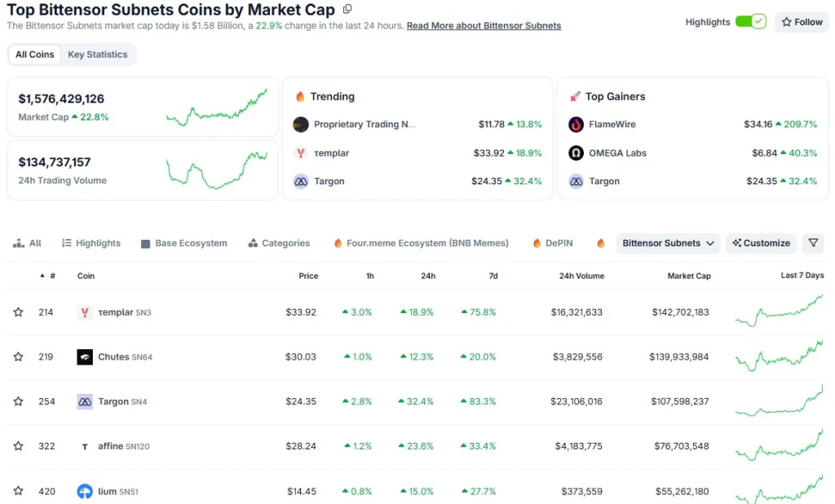Click the lium SN51 coin logo

85,491
